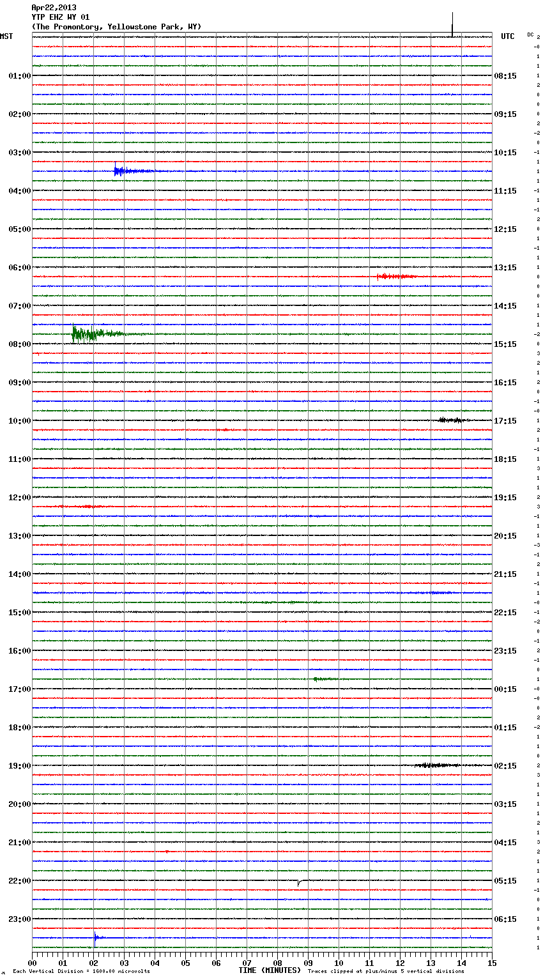The height and width of the screenshot is (980, 543).
Task: Click the 23:15 UTC time label
Action: (505, 651)
